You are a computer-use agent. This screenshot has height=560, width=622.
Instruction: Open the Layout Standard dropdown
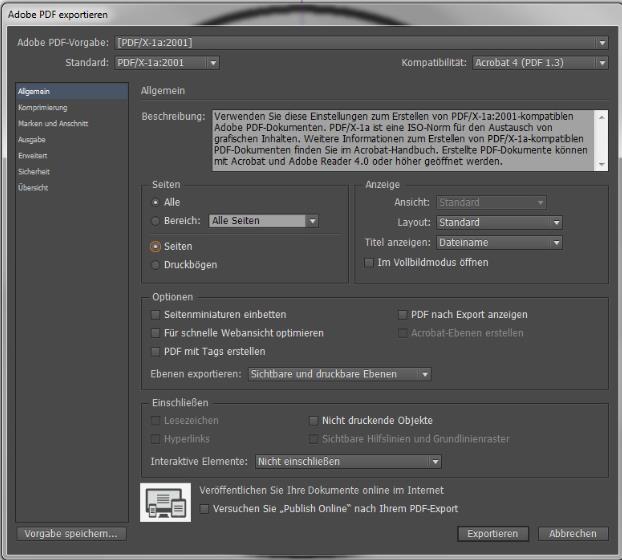pos(499,222)
